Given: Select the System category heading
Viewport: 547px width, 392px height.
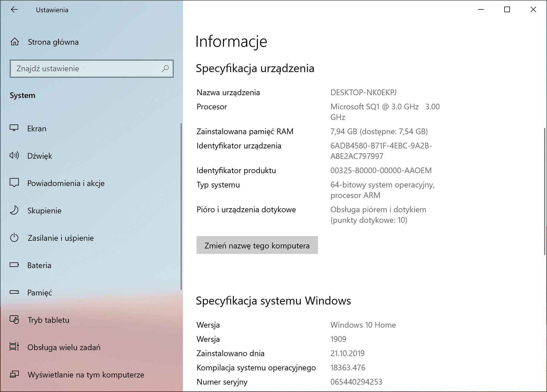Looking at the screenshot, I should [x=23, y=95].
